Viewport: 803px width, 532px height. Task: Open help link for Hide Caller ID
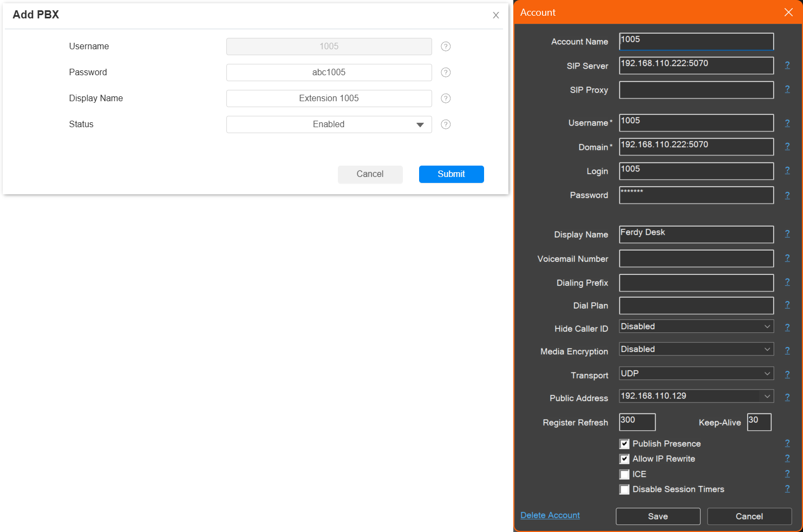787,327
